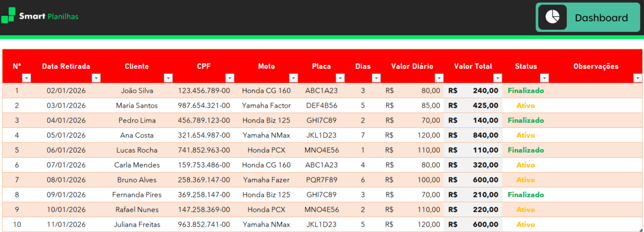Click the pie chart Dashboard icon
Image resolution: width=644 pixels, height=232 pixels.
click(x=552, y=17)
